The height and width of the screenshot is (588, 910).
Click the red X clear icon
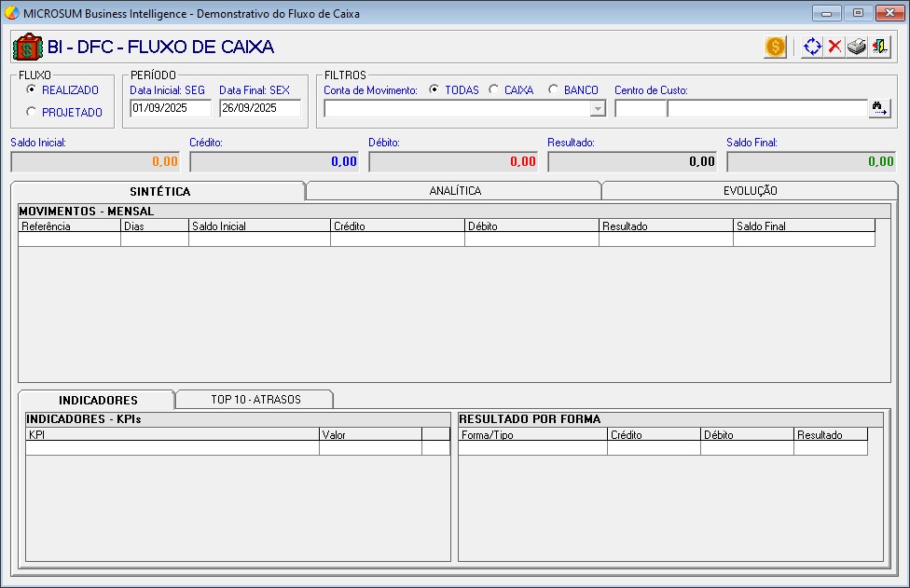834,47
